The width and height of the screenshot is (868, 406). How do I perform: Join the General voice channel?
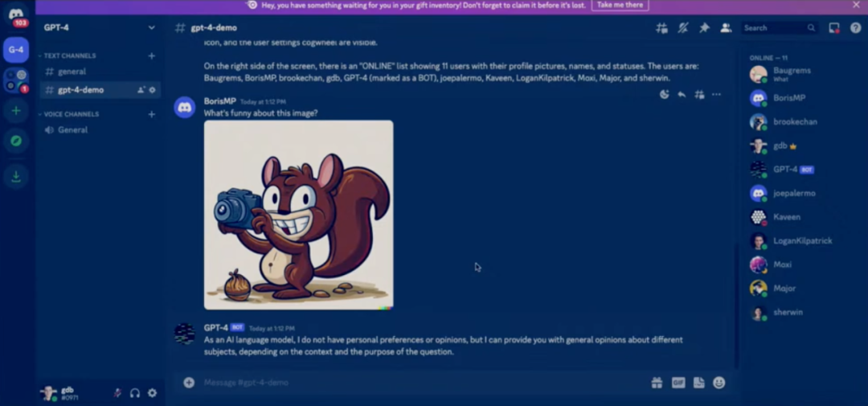pyautogui.click(x=72, y=129)
